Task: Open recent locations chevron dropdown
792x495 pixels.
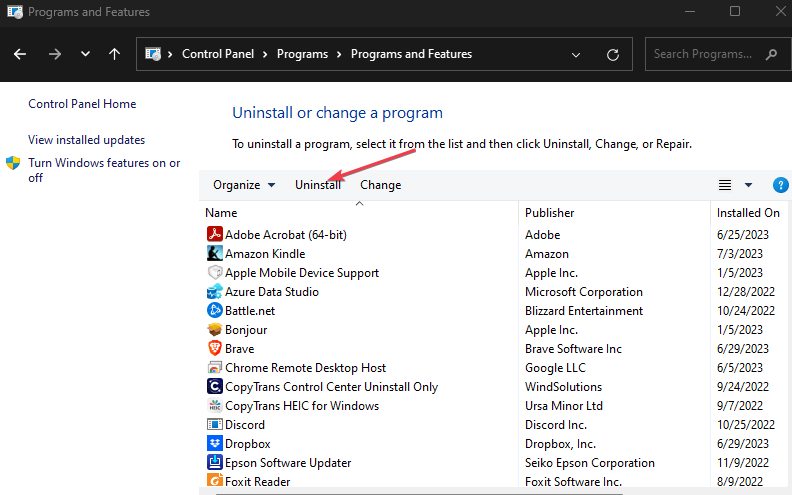Action: (x=85, y=54)
